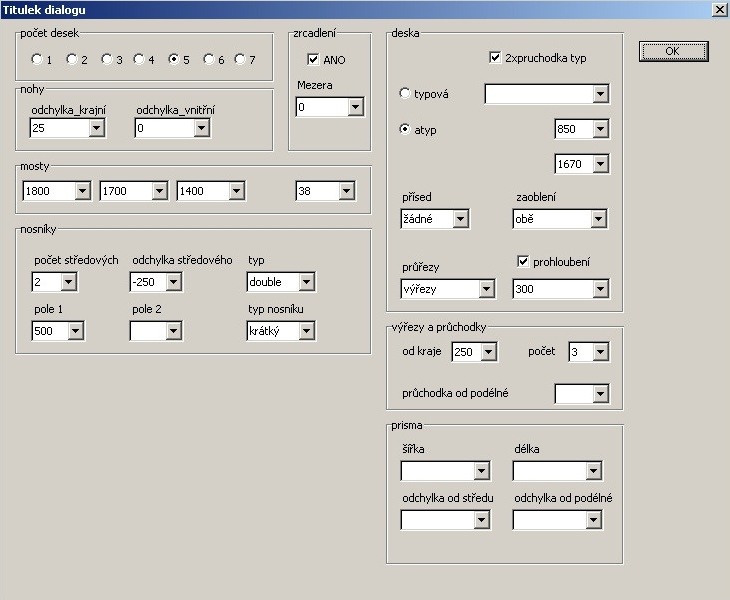Toggle the prohloubení checkbox

coord(522,262)
